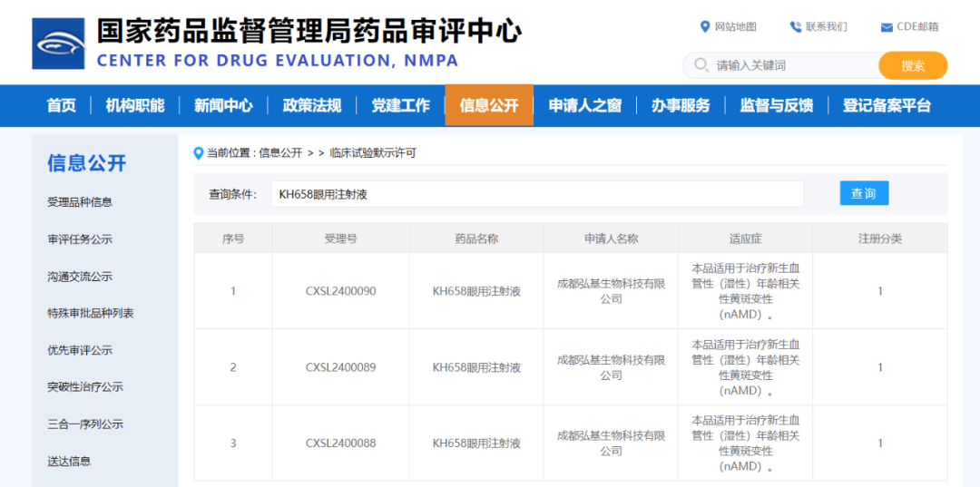Open 监督与反馈 navigation item
This screenshot has height=487, width=980.
[776, 105]
